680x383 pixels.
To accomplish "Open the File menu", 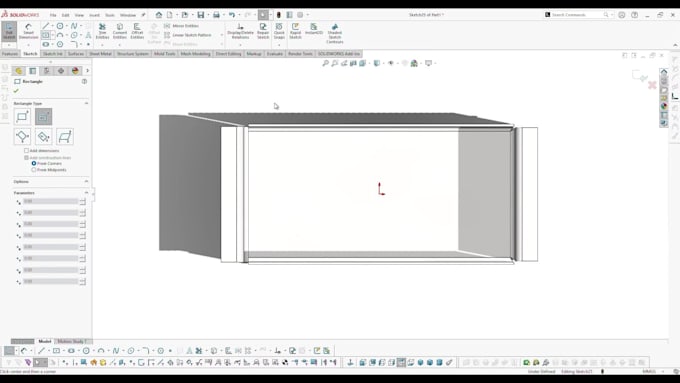I will (x=53, y=15).
